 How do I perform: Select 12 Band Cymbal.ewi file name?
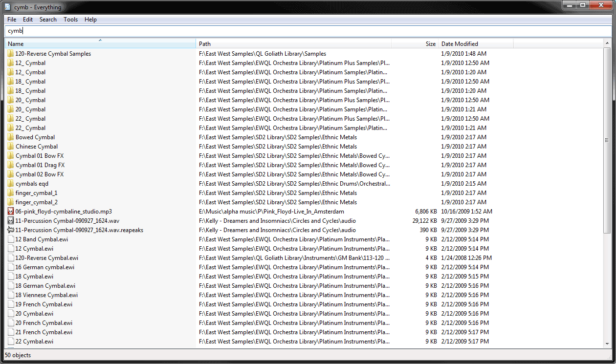coord(42,239)
